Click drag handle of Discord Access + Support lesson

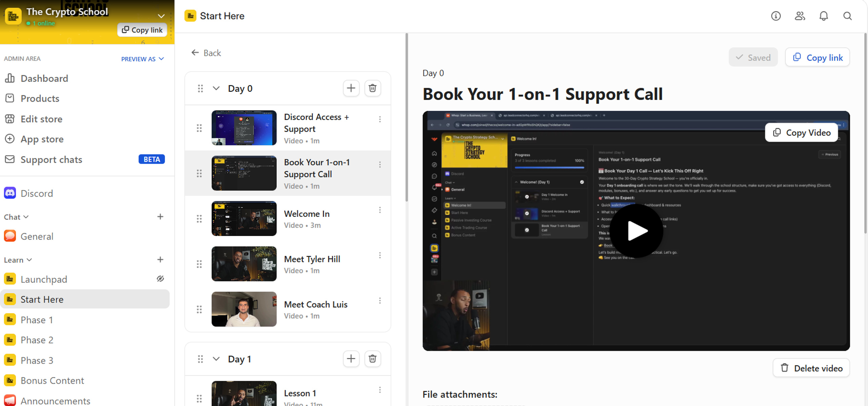[199, 128]
